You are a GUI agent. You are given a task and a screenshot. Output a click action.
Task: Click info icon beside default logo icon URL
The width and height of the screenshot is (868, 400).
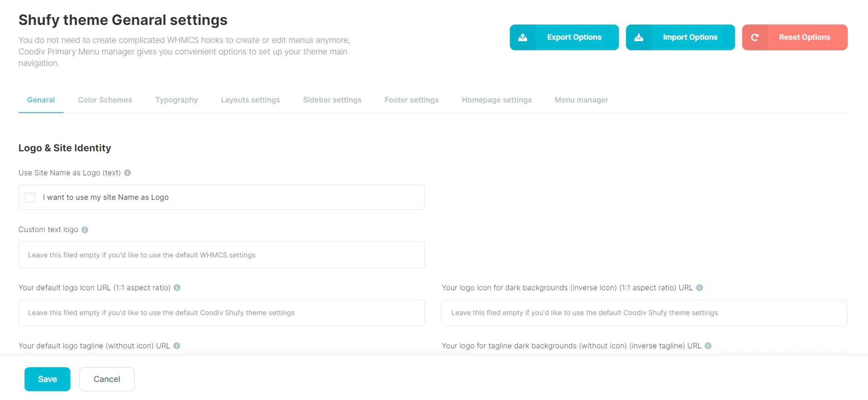177,287
